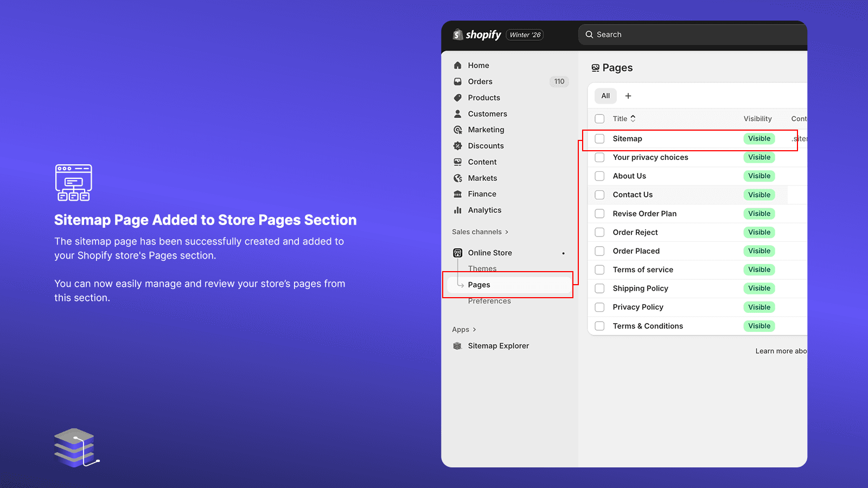Check the Sitemap page row checkbox

[x=599, y=138]
